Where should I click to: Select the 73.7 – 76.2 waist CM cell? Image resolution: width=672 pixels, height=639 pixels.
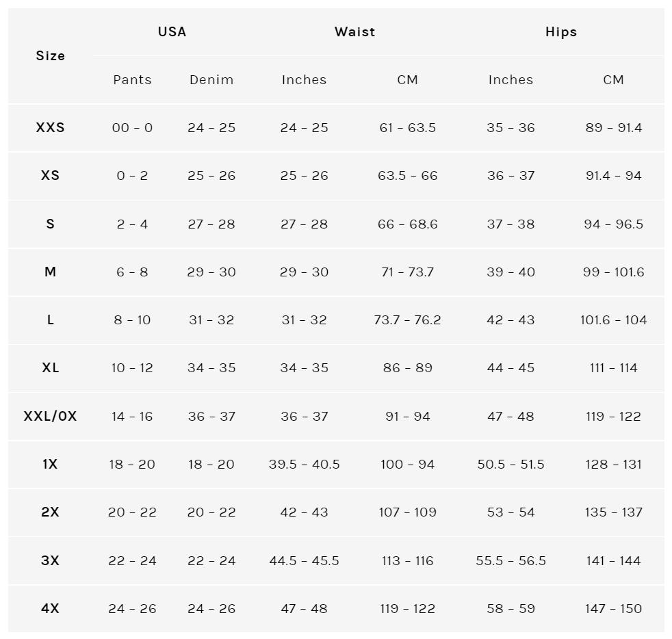[407, 320]
